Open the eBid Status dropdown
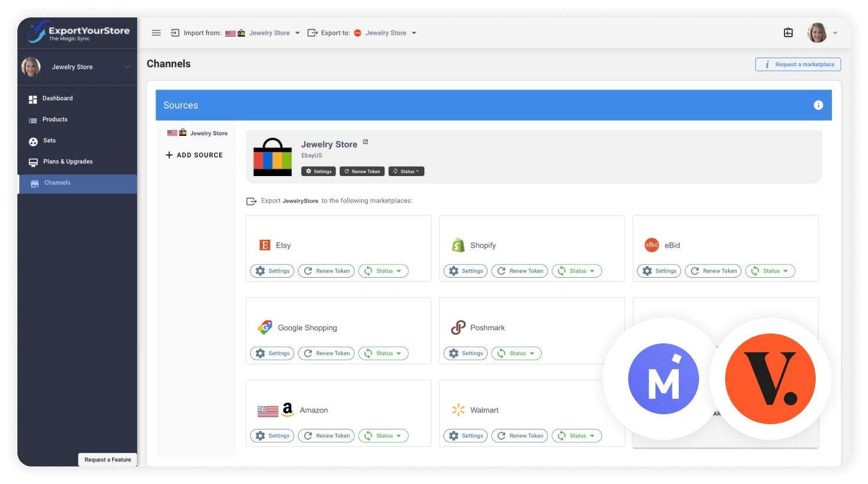868x484 pixels. point(770,271)
